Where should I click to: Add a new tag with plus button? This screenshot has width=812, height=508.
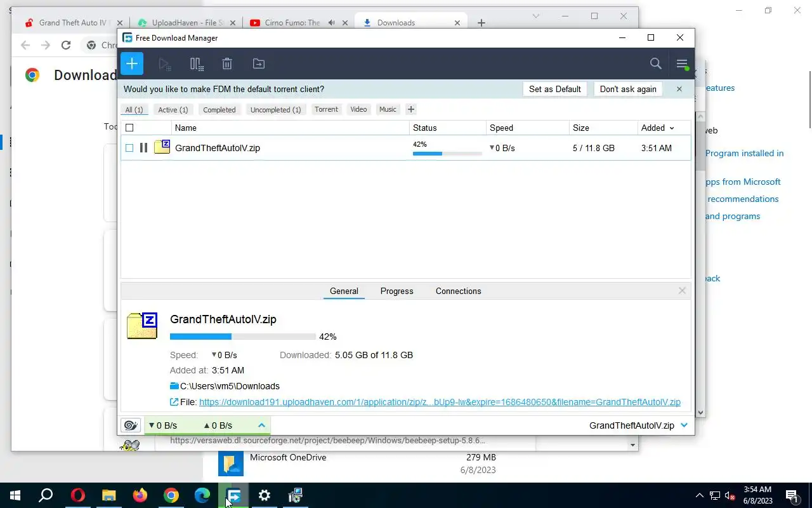410,109
